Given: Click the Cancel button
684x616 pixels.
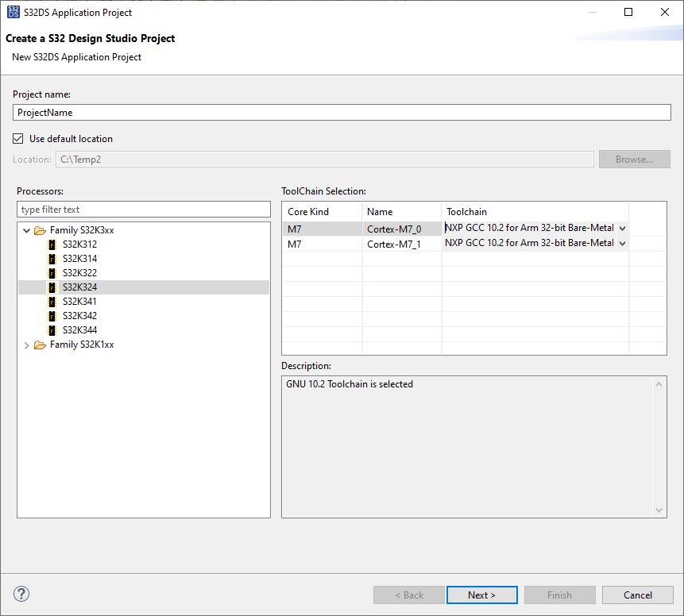Looking at the screenshot, I should point(638,595).
